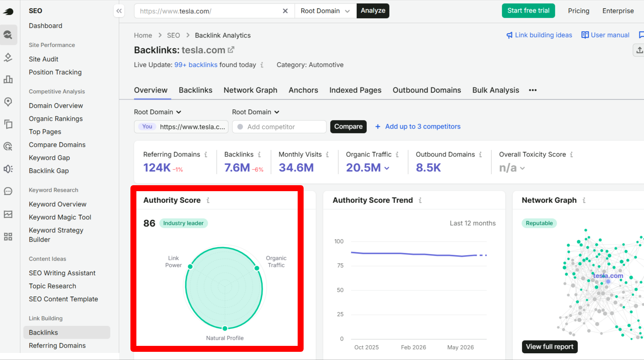Click Authority Score info icon

click(x=208, y=200)
